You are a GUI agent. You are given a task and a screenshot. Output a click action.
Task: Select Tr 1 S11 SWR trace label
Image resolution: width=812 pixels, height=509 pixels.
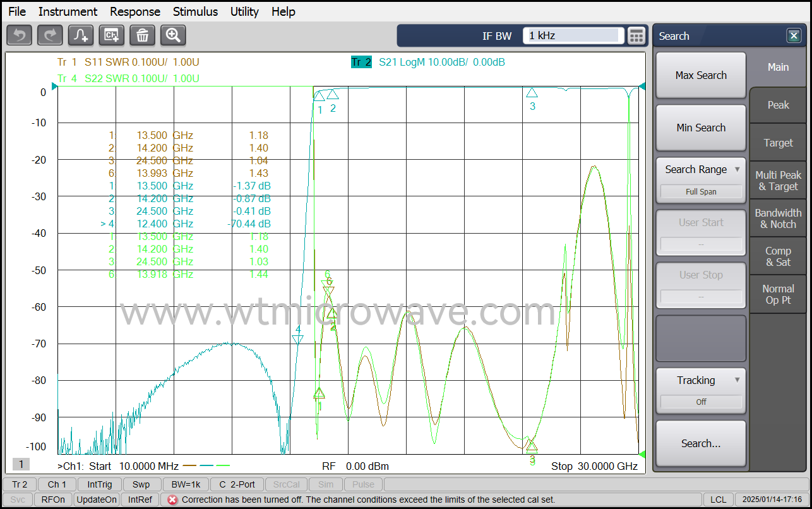coord(128,62)
